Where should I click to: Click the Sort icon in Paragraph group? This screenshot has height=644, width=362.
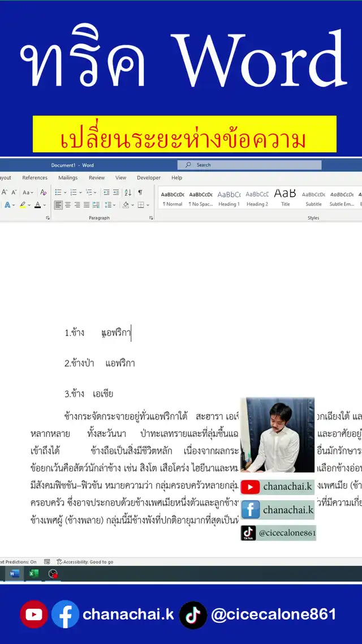pyautogui.click(x=128, y=192)
